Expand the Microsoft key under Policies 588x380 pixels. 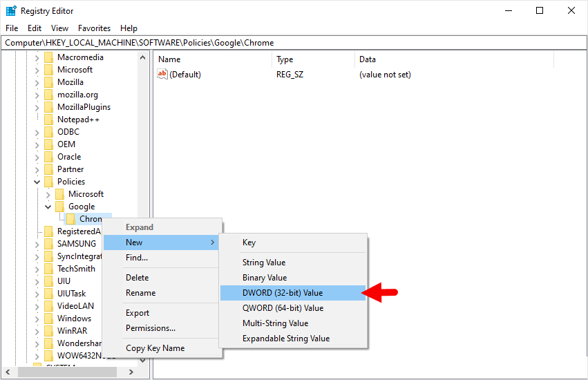click(x=48, y=195)
